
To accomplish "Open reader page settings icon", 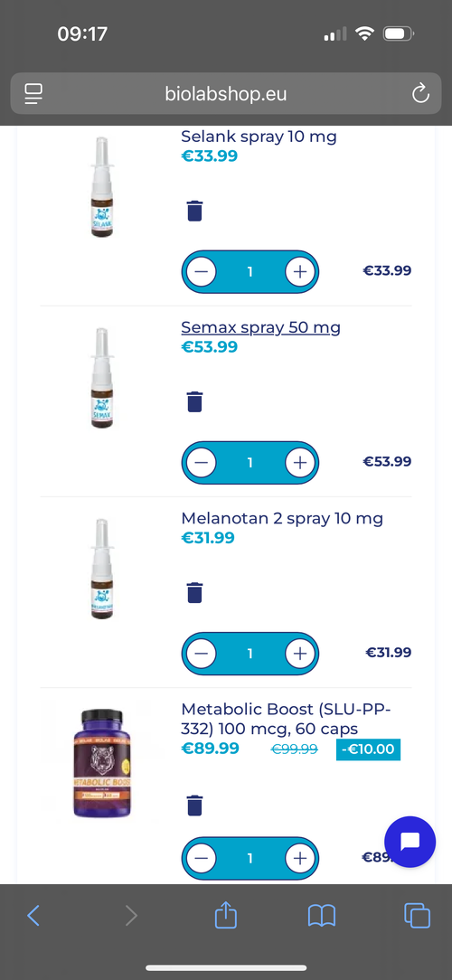I will click(33, 94).
